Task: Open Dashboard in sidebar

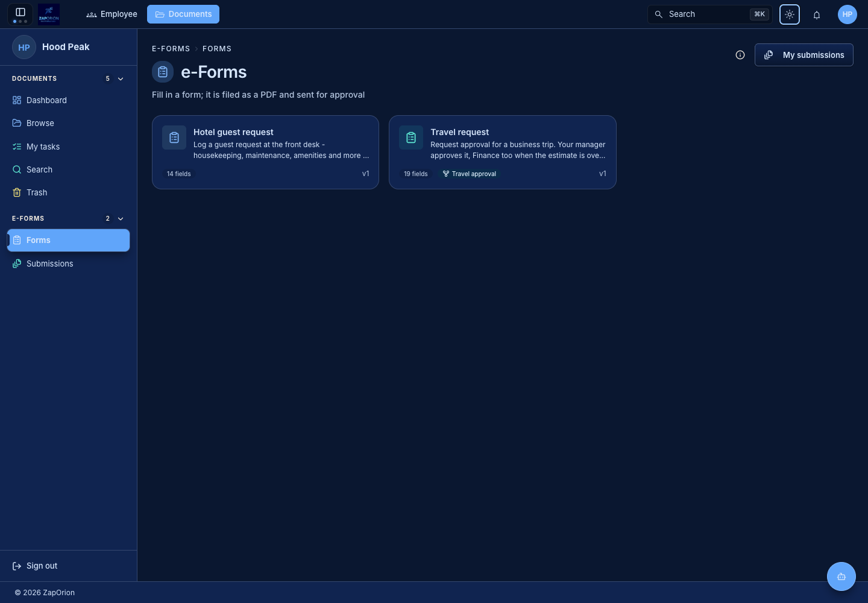Action: click(x=69, y=100)
